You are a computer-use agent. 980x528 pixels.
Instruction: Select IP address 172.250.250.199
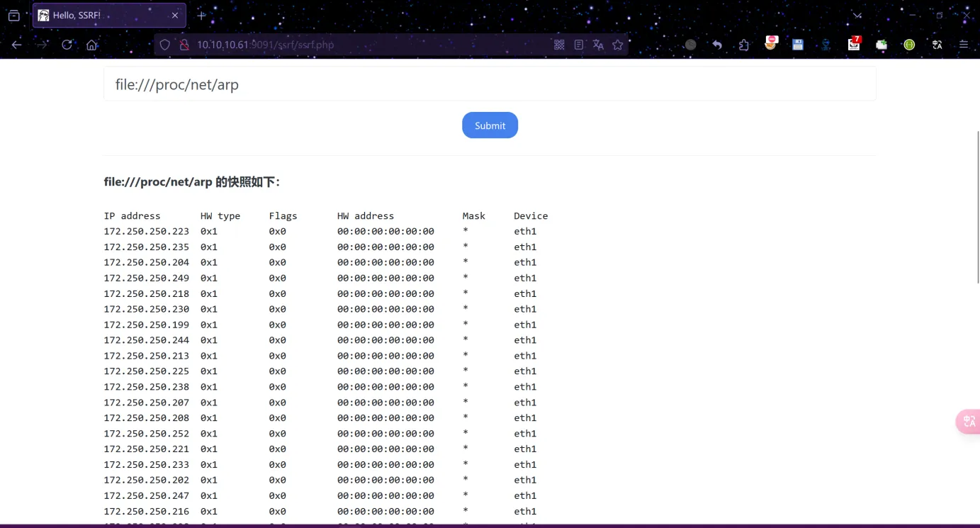coord(147,325)
